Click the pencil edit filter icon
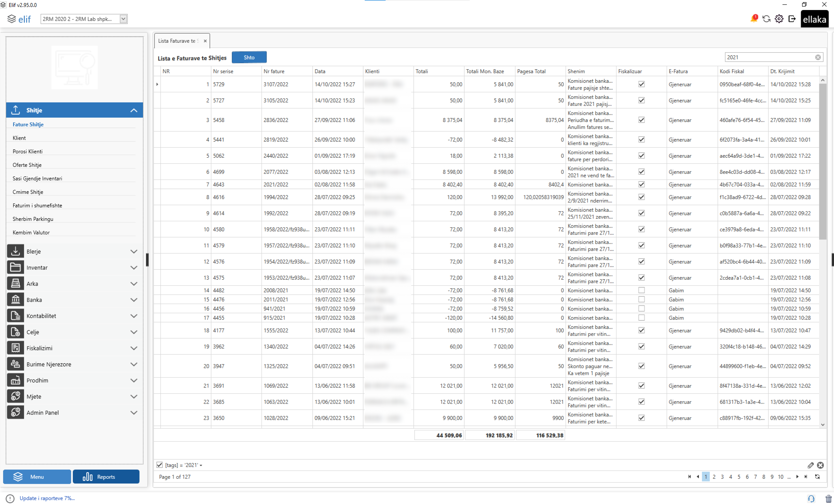834x504 pixels. [x=810, y=465]
